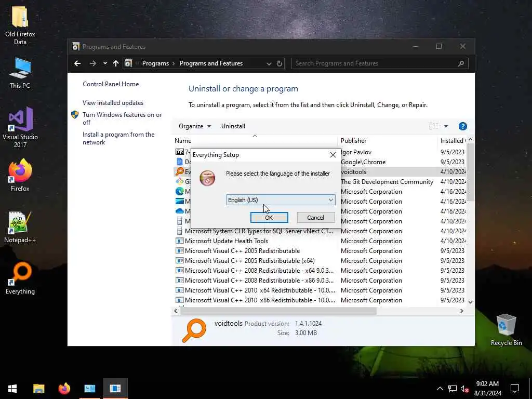This screenshot has height=399, width=532.
Task: Select Microsoft Visual C++ 2010 x64 Redistributable
Action: pos(260,290)
